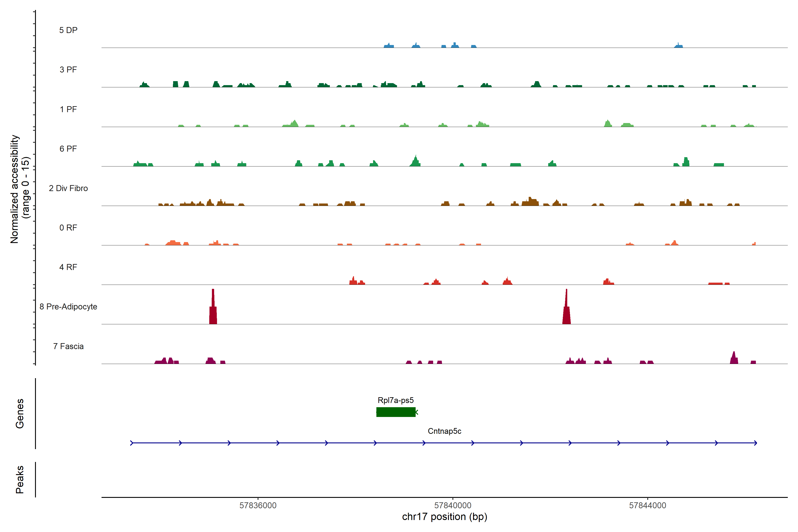The width and height of the screenshot is (798, 532).
Task: Select the 1 PF track label
Action: click(x=68, y=109)
